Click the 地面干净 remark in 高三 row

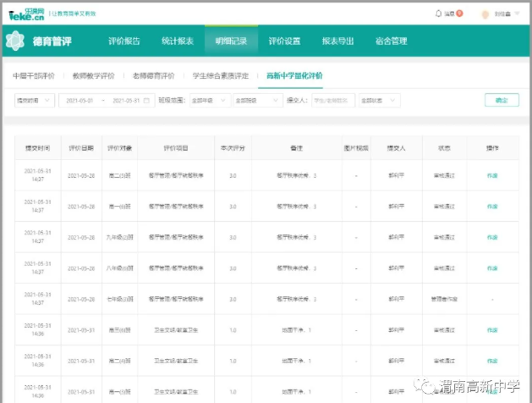[x=296, y=330]
